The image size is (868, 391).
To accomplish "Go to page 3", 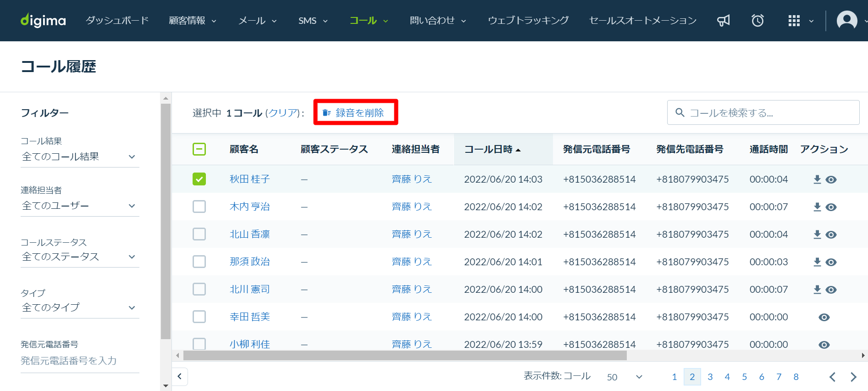I will pos(710,377).
